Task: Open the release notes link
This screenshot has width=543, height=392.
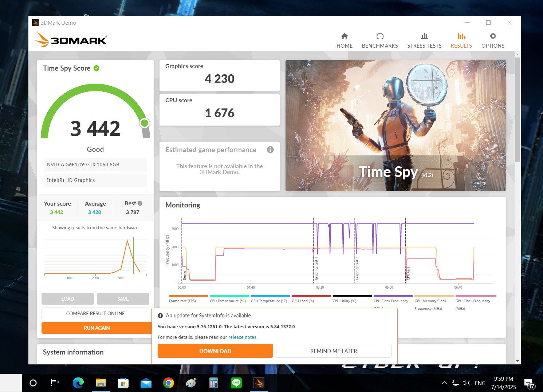Action: (x=242, y=337)
